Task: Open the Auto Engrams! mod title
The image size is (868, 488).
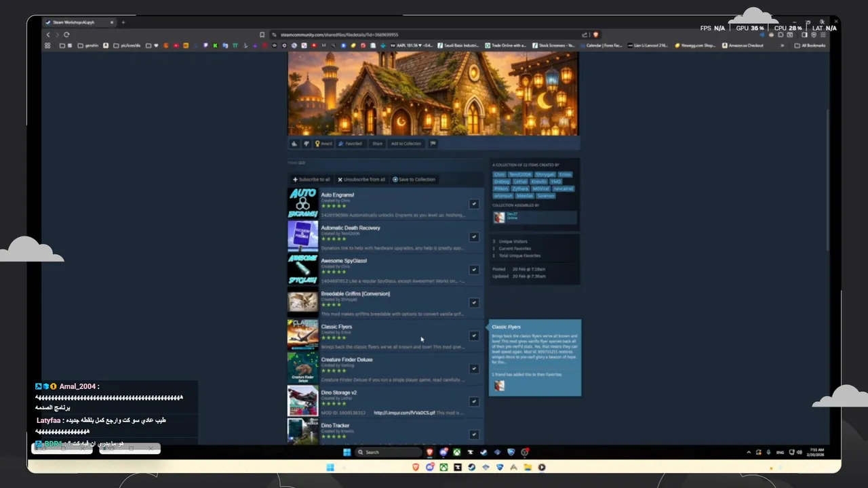Action: tap(338, 195)
